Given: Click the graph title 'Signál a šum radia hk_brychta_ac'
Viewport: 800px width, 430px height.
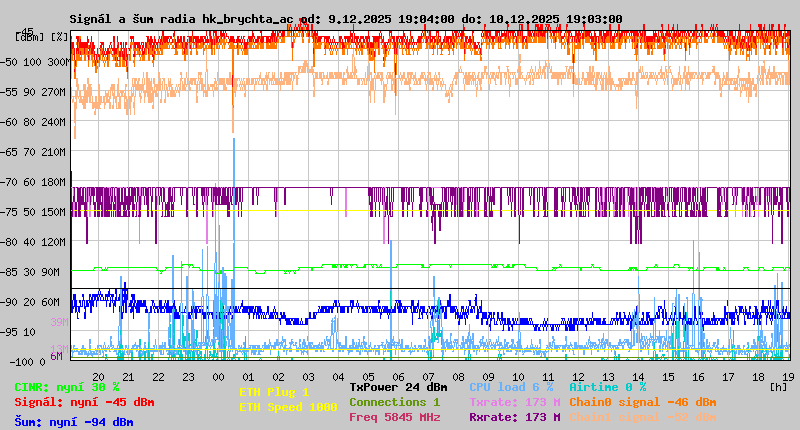Looking at the screenshot, I should coord(181,18).
